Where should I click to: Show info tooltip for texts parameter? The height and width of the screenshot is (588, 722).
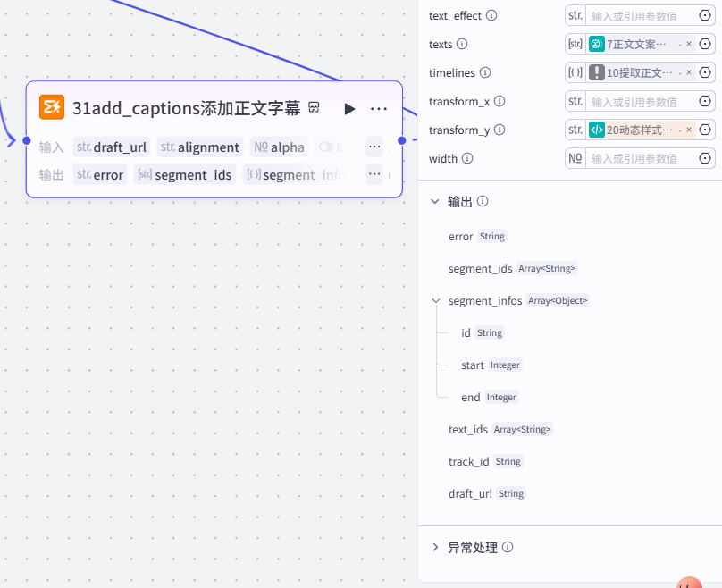pyautogui.click(x=462, y=44)
